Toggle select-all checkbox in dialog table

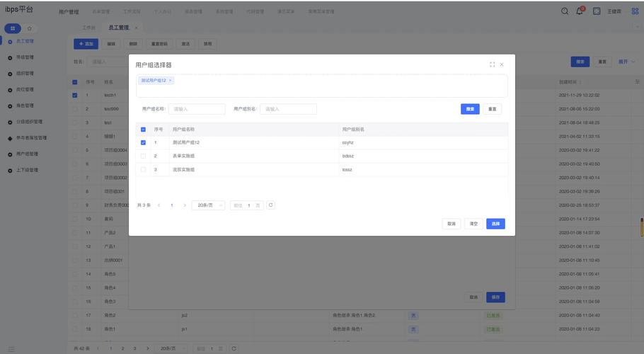(144, 130)
